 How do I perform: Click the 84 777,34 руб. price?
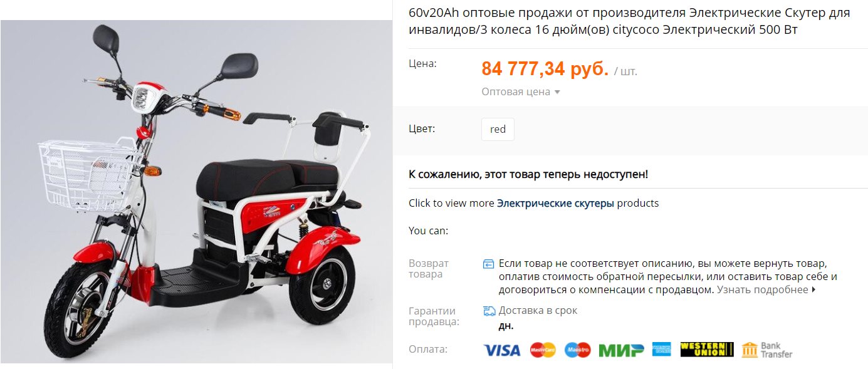(545, 69)
